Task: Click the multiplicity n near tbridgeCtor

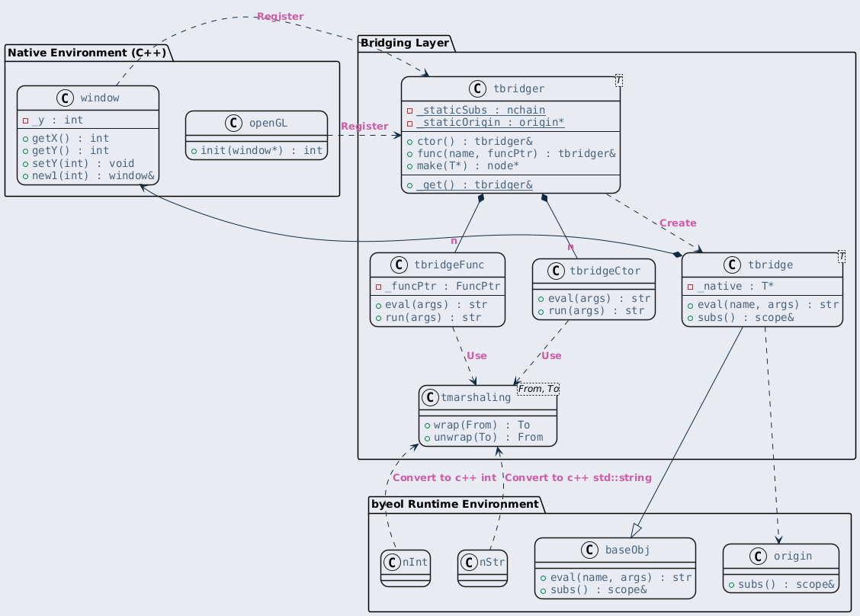Action: 570,247
